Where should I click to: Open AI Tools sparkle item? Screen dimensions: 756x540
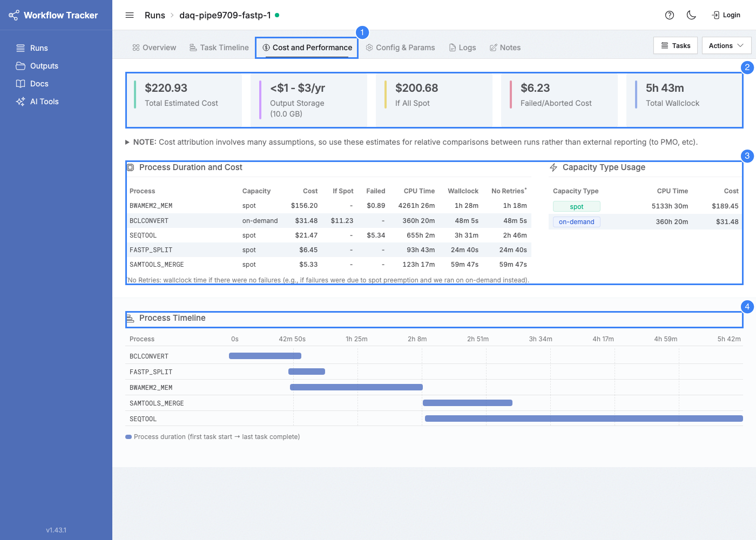pyautogui.click(x=38, y=102)
